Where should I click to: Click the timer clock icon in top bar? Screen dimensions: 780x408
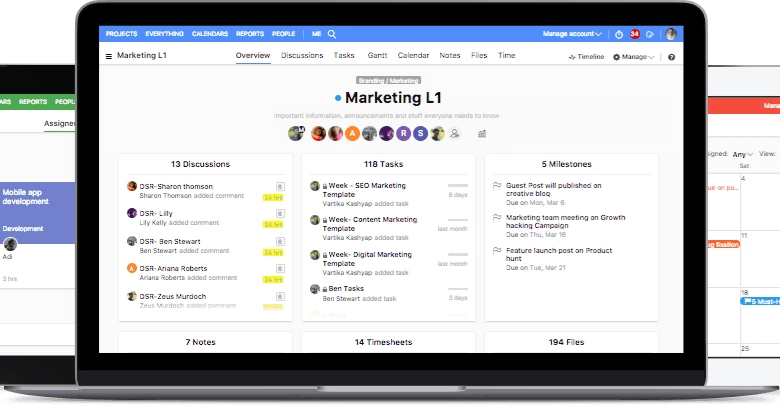pos(619,34)
